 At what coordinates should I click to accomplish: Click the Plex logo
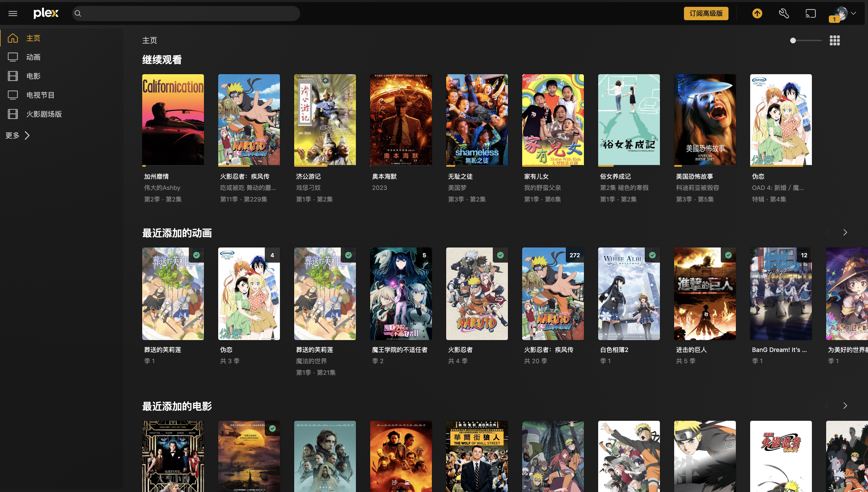(x=46, y=14)
